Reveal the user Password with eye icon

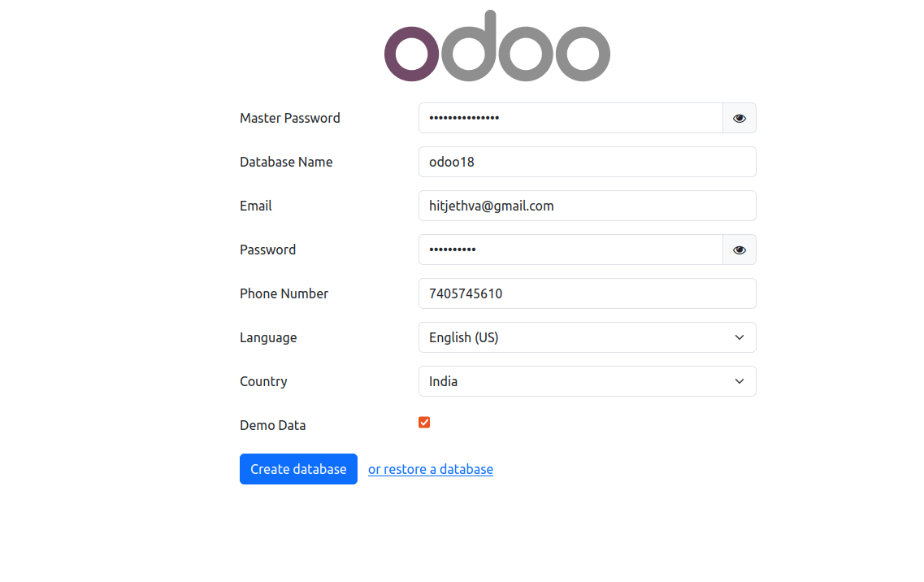pos(739,250)
